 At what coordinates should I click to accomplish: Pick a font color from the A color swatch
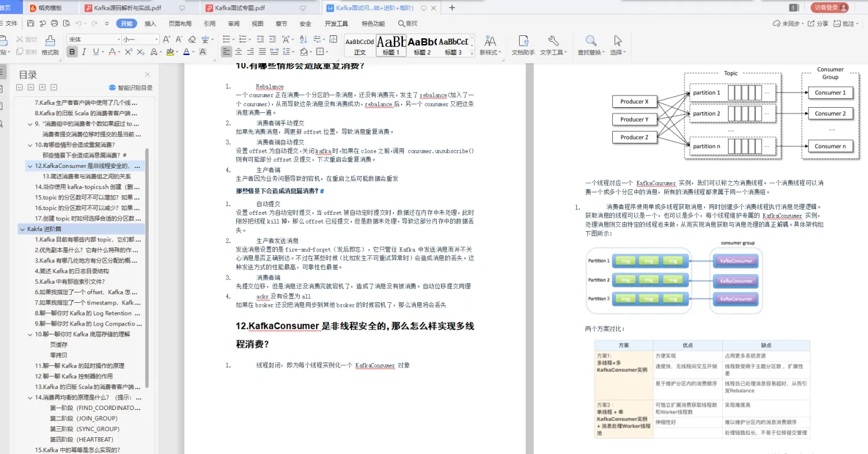pyautogui.click(x=186, y=52)
